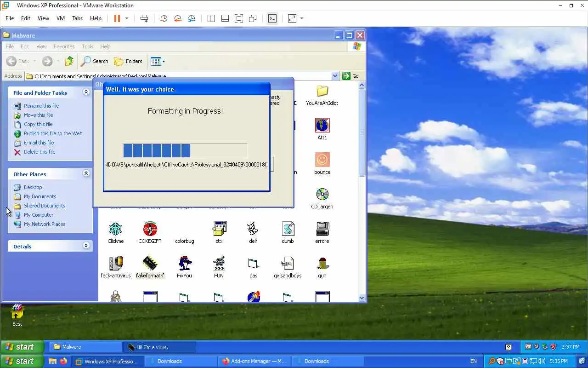Open VMware View menu
This screenshot has height=368, width=588.
point(43,18)
